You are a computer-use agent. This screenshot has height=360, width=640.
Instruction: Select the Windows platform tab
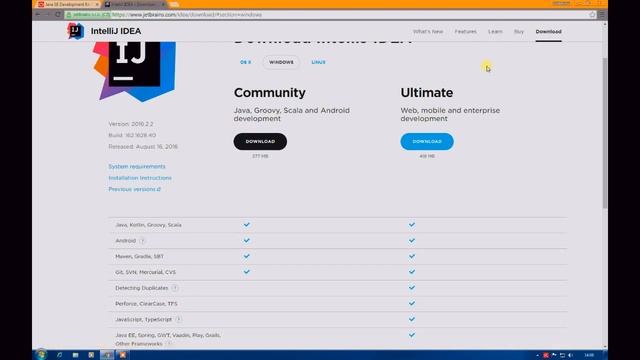281,62
